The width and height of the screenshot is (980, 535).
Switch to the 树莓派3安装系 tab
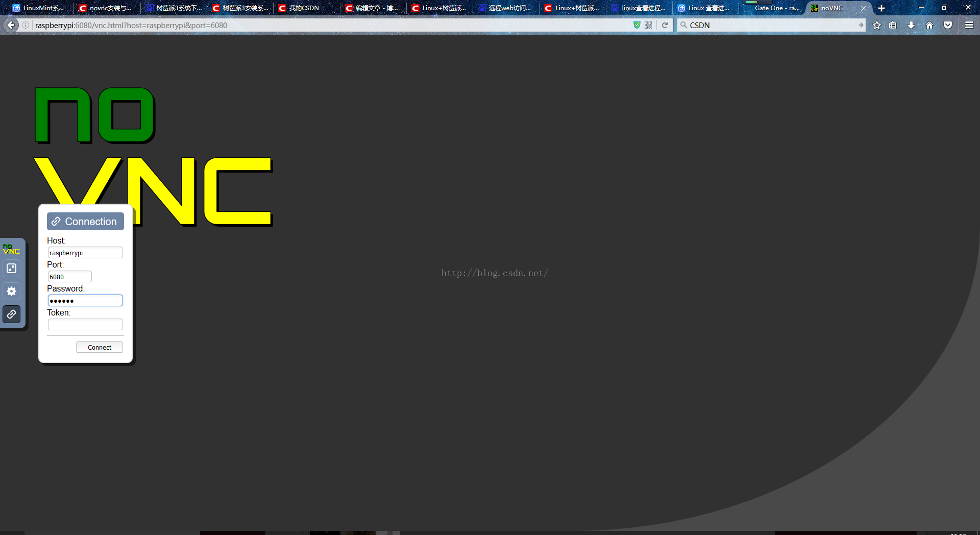240,8
